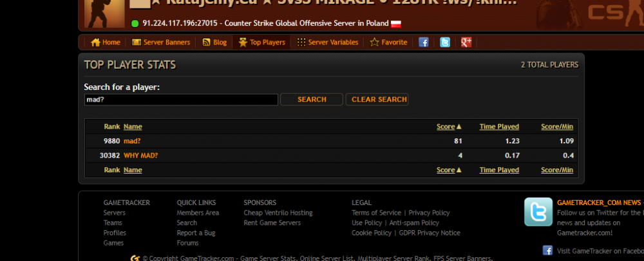The image size is (644, 261).
Task: Open footer Games link
Action: pos(113,243)
